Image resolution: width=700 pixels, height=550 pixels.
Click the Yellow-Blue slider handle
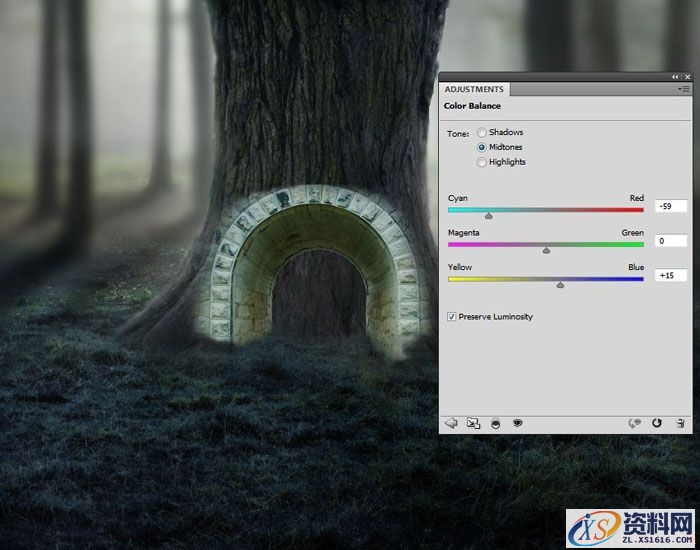pos(560,285)
